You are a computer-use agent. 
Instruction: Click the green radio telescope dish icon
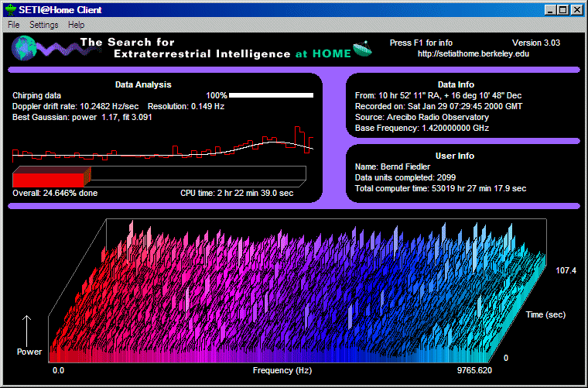[x=362, y=49]
